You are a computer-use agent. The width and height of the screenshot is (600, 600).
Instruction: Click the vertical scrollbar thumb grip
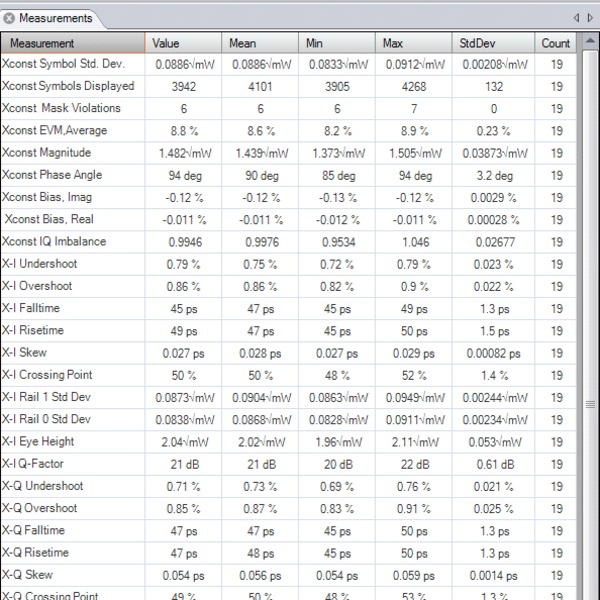coord(589,404)
